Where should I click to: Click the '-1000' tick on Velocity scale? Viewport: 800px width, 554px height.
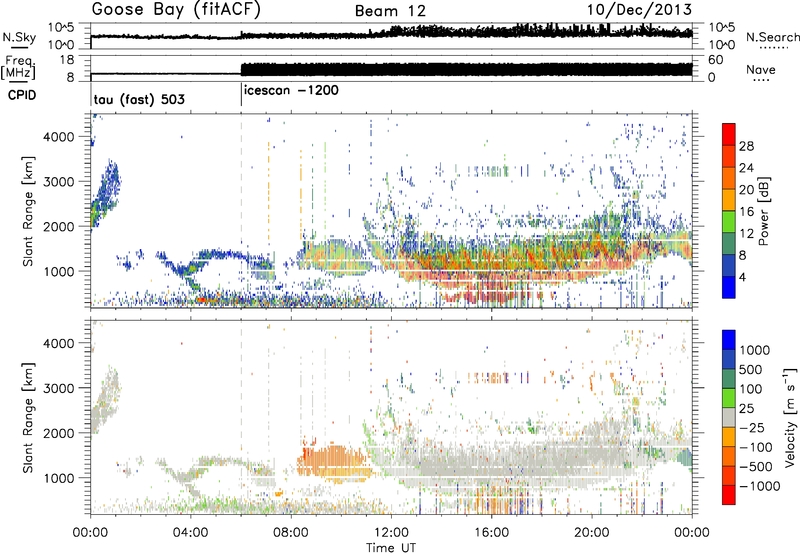click(759, 486)
